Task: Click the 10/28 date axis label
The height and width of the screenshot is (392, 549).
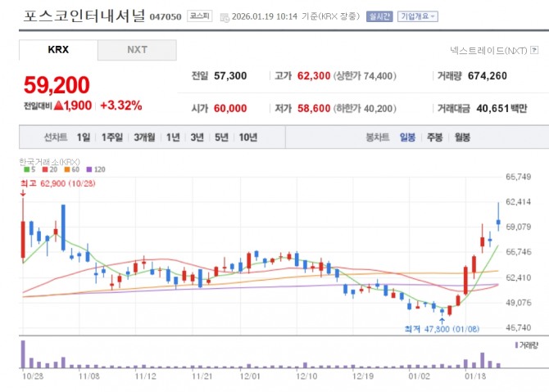Action: click(x=33, y=376)
